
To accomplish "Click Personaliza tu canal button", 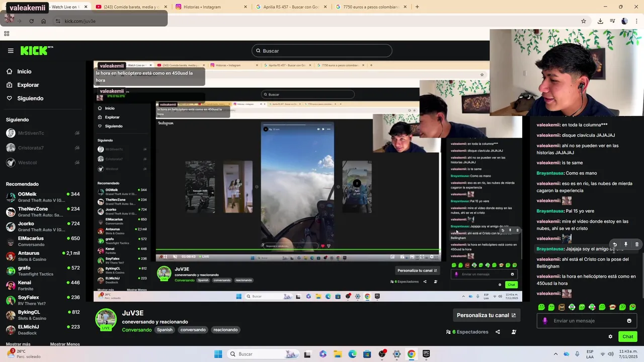I will 486,315.
